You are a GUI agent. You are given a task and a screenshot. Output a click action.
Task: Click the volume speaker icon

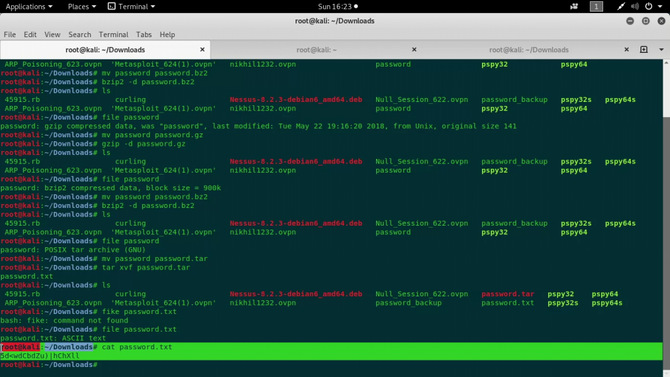coord(635,6)
